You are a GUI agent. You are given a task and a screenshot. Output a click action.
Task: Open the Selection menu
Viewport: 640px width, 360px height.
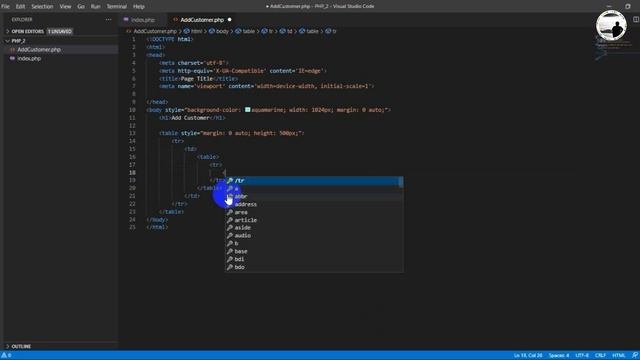(42, 7)
